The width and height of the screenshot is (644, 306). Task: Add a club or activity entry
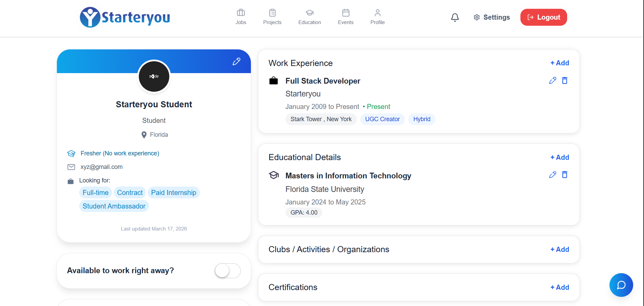coord(560,249)
